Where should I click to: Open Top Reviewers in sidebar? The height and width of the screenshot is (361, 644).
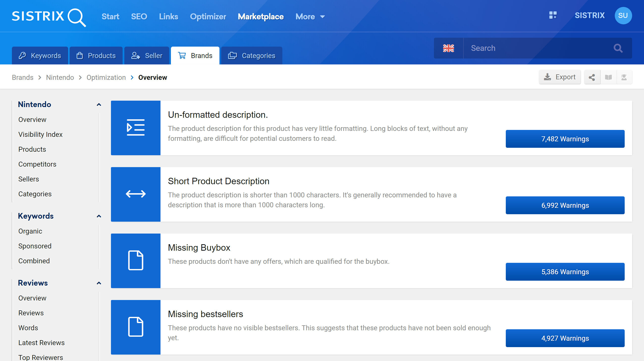pyautogui.click(x=41, y=358)
